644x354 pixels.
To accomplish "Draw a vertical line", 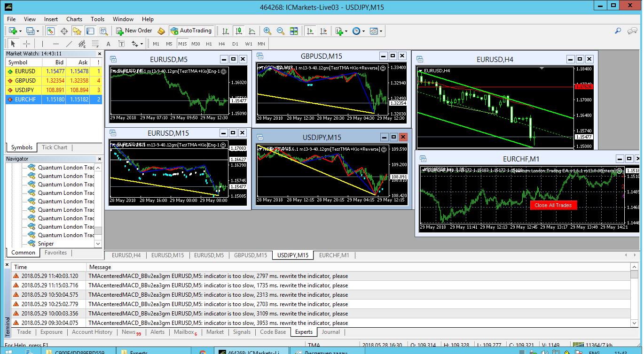I will pos(43,44).
